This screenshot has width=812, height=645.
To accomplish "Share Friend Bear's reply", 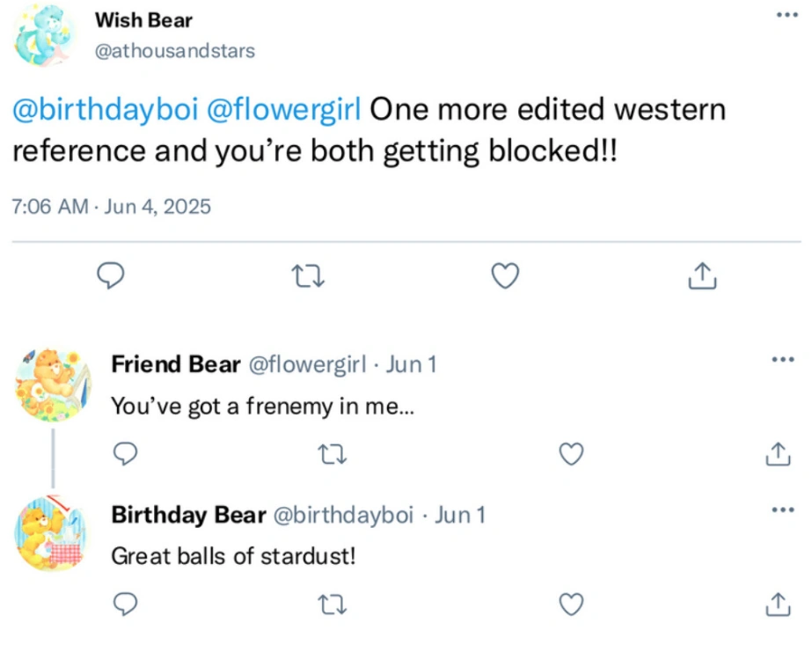I will 778,454.
